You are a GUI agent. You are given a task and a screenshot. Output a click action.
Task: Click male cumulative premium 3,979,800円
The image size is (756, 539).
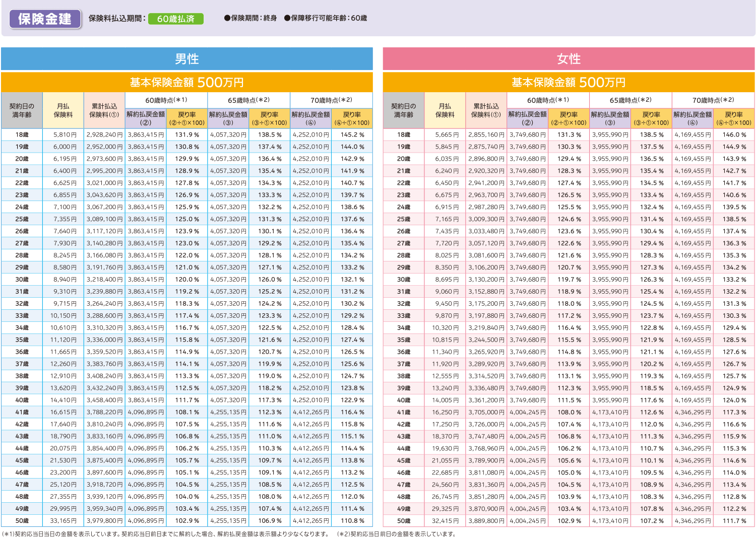[104, 521]
